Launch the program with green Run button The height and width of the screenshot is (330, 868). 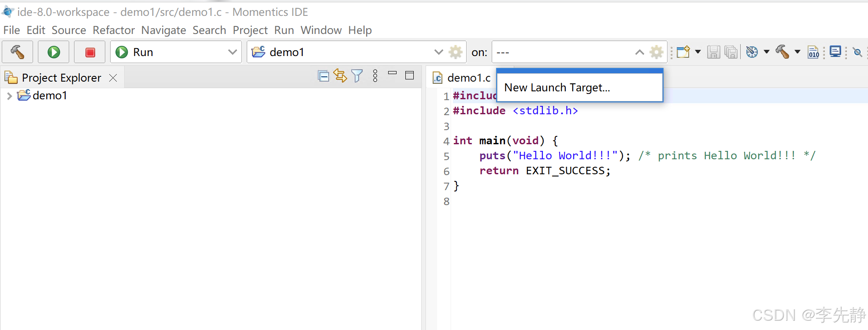pyautogui.click(x=54, y=52)
